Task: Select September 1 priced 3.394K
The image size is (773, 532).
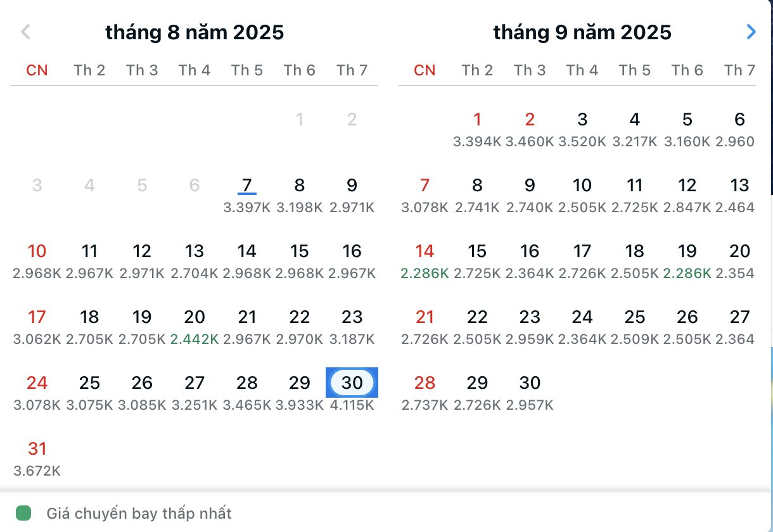Action: 477,119
